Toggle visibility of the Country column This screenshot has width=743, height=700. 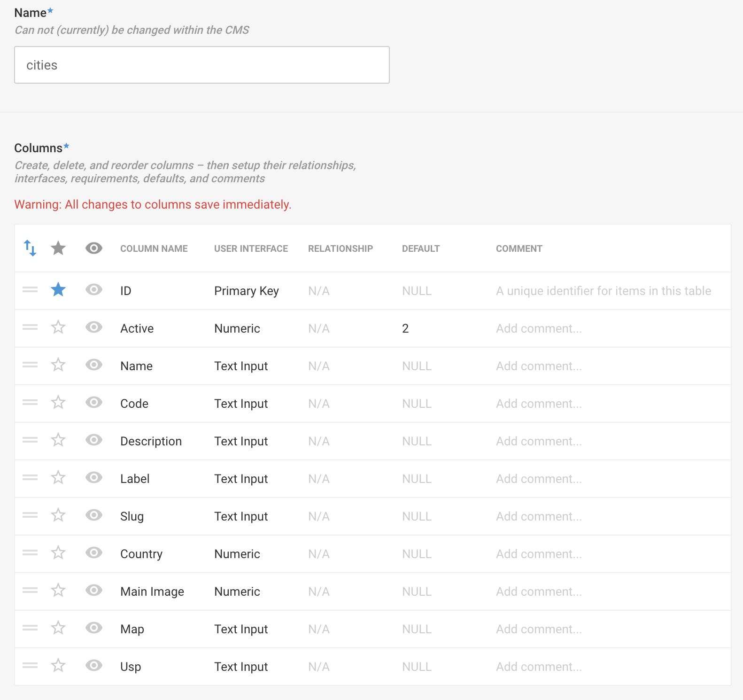94,553
